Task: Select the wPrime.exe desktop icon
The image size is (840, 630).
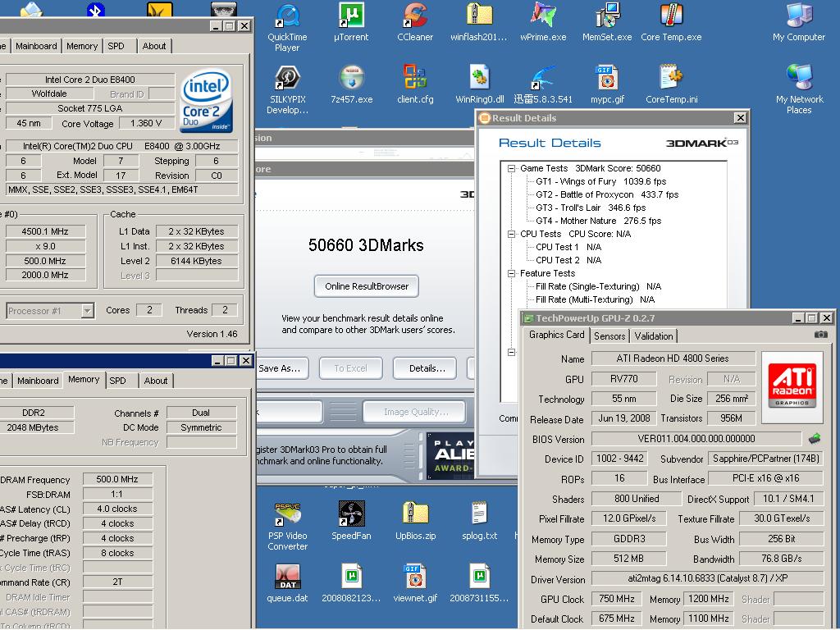Action: tap(543, 15)
